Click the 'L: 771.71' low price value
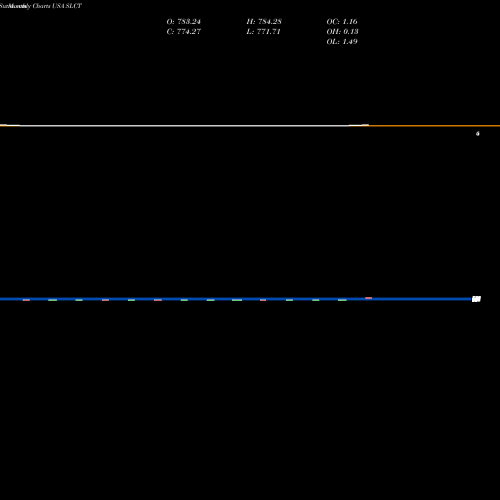The image size is (500, 500). pyautogui.click(x=263, y=32)
